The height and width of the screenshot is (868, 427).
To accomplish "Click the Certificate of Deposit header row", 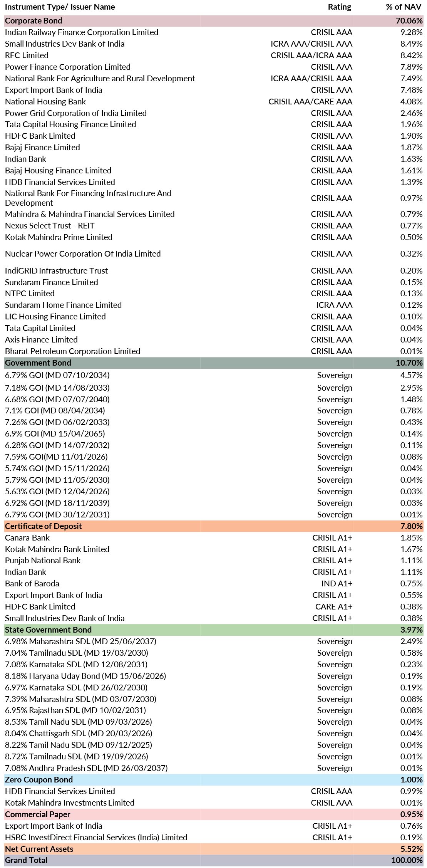I will (x=44, y=526).
